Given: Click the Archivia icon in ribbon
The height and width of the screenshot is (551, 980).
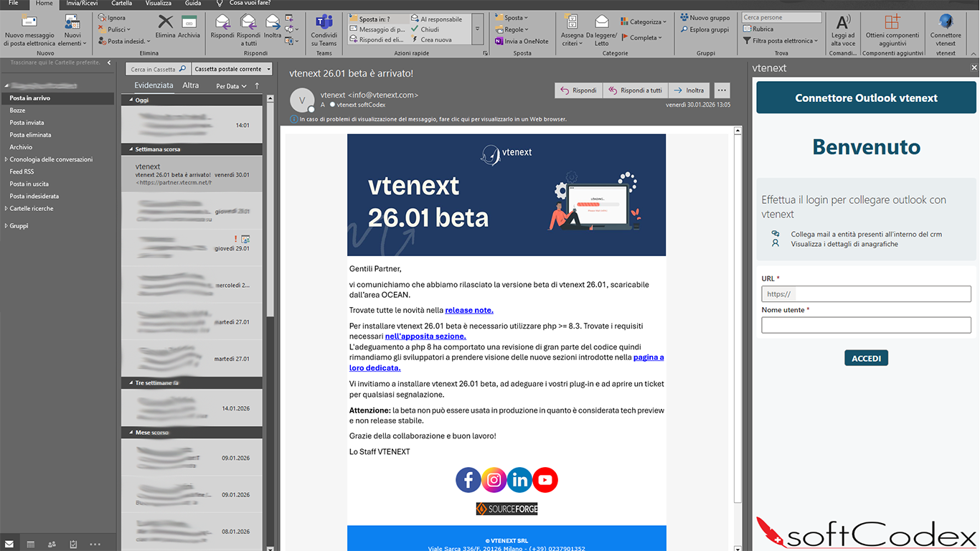Looking at the screenshot, I should coord(189,21).
